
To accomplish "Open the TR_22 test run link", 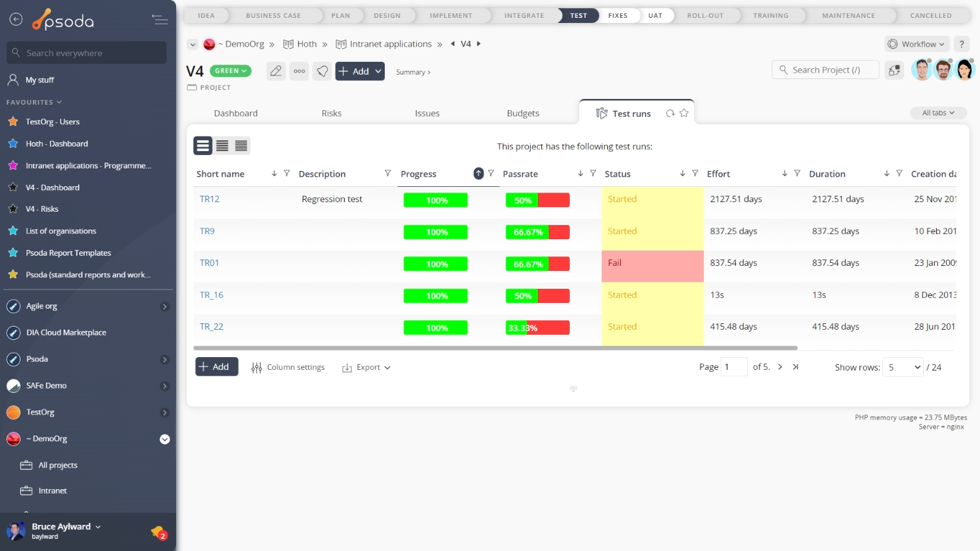I will (211, 327).
